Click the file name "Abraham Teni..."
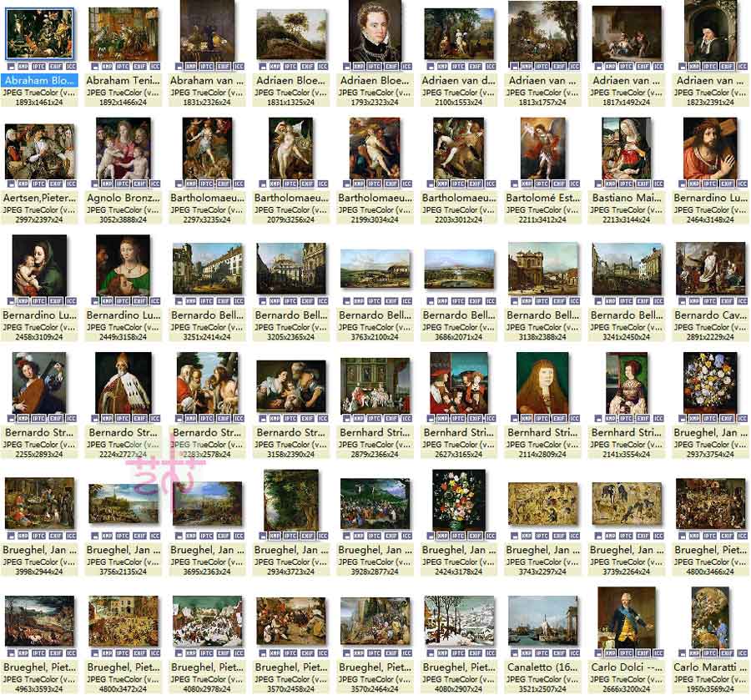751x700 pixels. click(123, 81)
